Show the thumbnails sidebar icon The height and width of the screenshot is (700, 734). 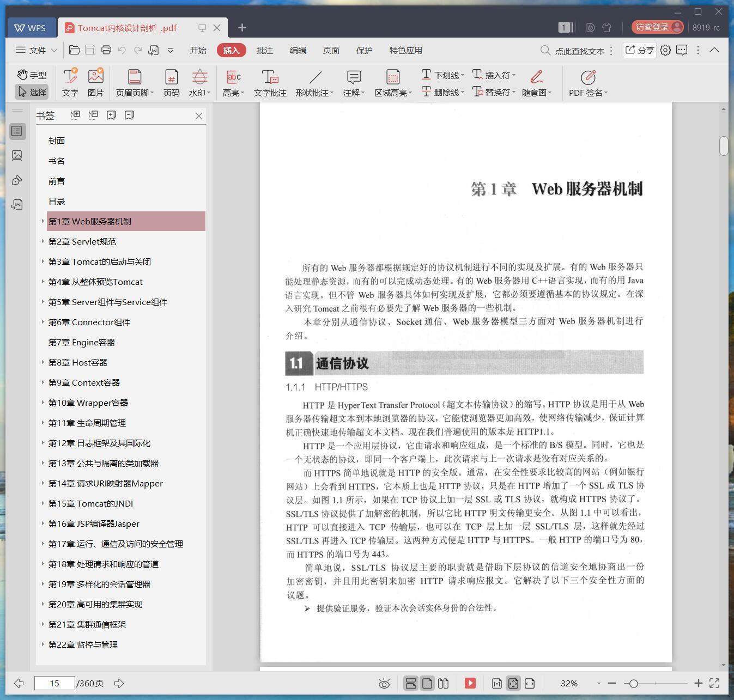coord(17,156)
